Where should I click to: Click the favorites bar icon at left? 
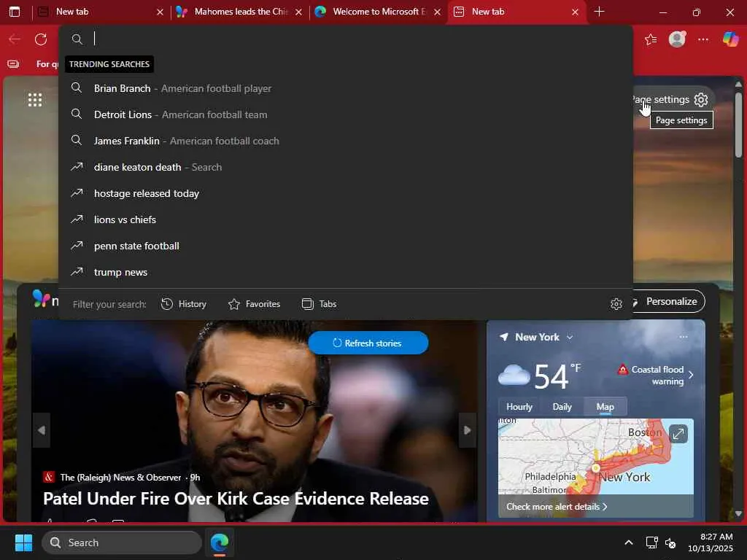[x=13, y=64]
